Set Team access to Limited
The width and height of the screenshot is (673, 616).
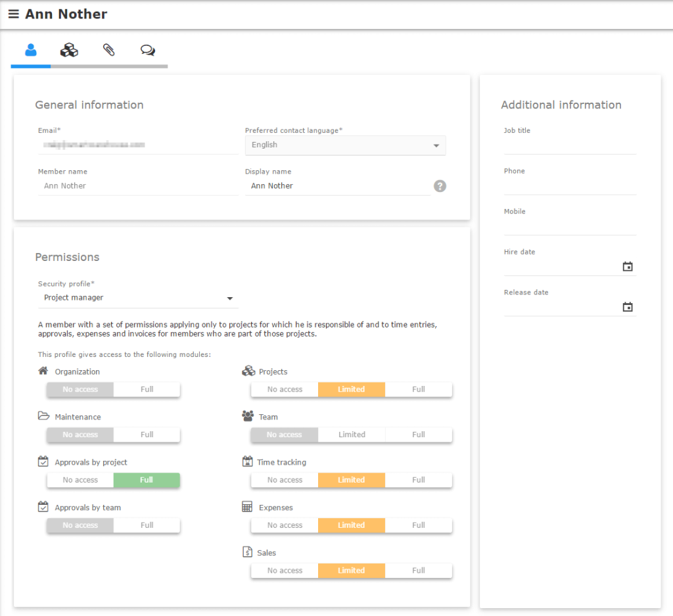(x=352, y=435)
